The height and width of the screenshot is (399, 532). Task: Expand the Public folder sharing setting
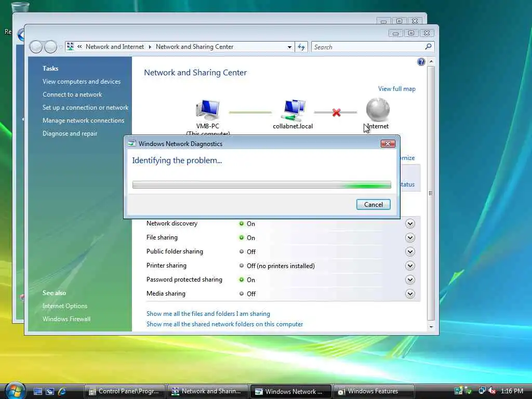coord(410,252)
